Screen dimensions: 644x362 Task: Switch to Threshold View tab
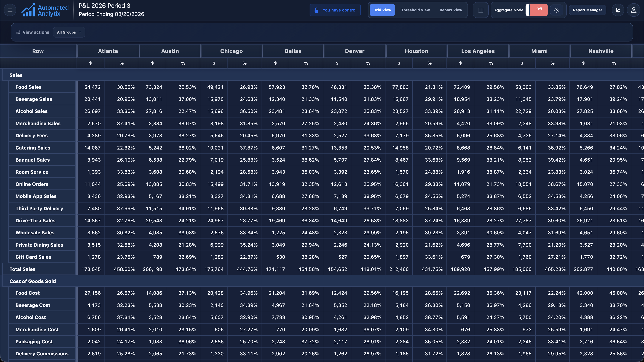(x=415, y=10)
